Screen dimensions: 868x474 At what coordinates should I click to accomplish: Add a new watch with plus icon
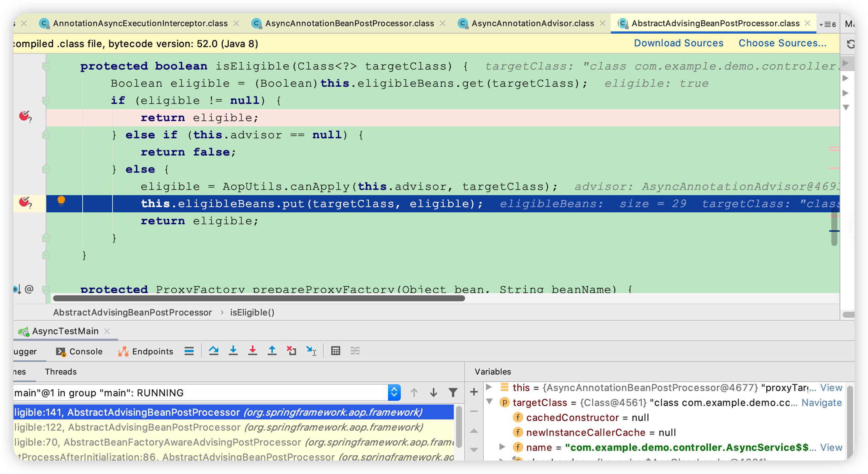474,392
